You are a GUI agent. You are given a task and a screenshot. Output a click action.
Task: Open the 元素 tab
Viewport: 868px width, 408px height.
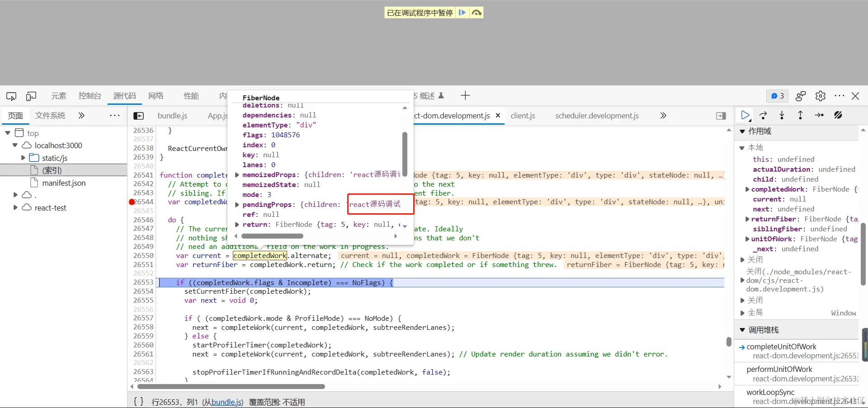point(59,96)
